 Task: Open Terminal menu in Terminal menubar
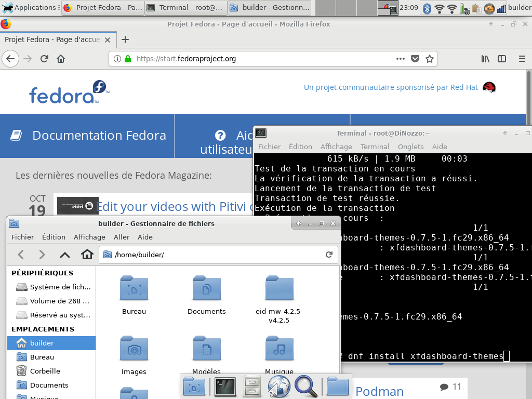pos(375,147)
